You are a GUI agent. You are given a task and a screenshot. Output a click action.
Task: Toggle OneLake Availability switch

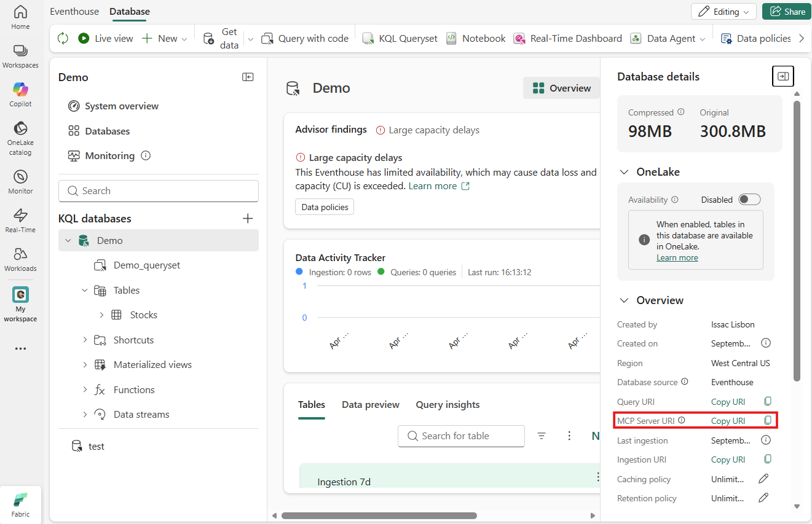[x=749, y=199]
